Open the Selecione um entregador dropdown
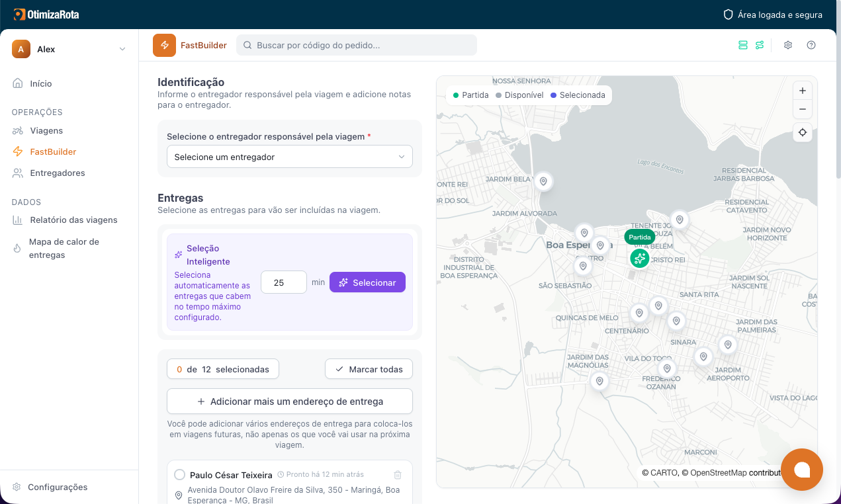841x504 pixels. tap(289, 157)
